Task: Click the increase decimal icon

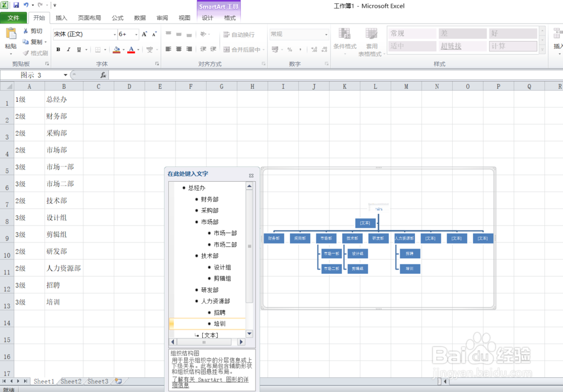Action: coord(314,49)
